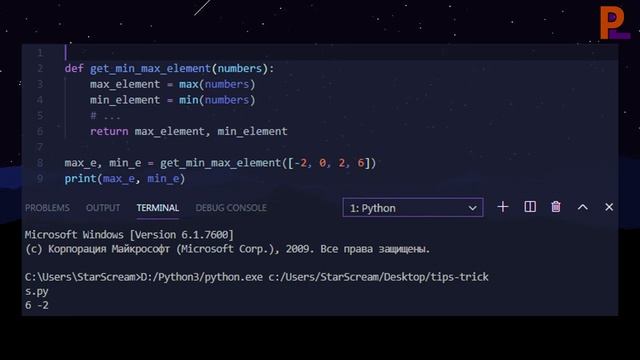Maximize the panel with the up chevron

pos(583,207)
